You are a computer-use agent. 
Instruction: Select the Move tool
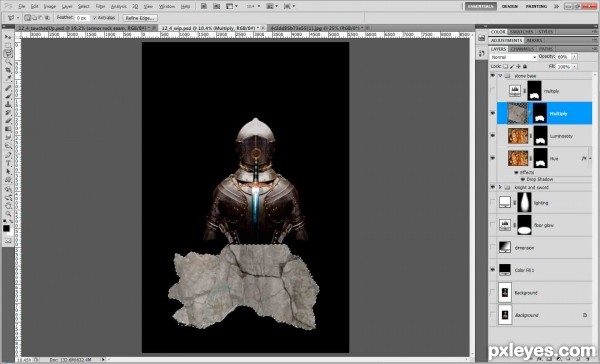[8, 37]
